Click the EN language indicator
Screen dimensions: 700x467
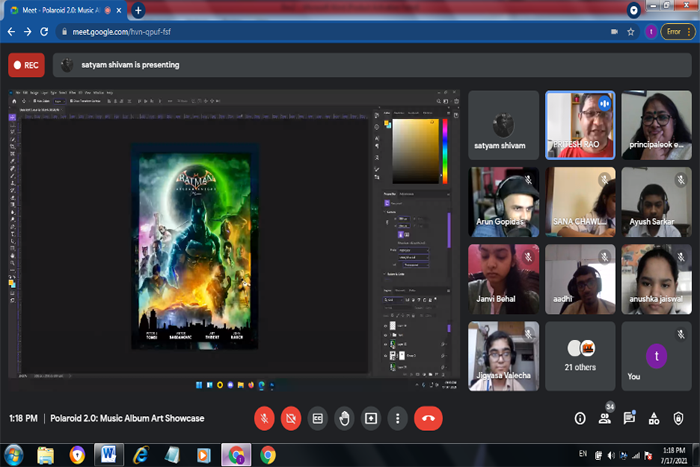583,454
